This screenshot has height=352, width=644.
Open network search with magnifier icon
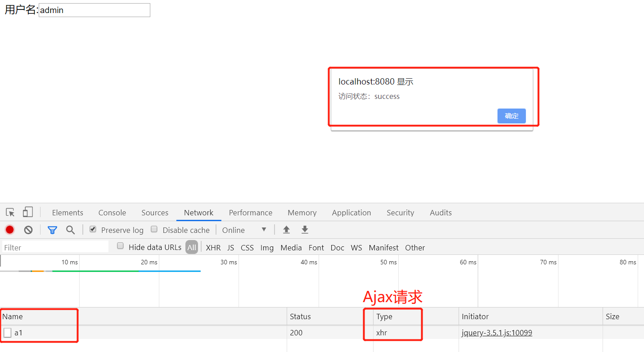coord(70,230)
